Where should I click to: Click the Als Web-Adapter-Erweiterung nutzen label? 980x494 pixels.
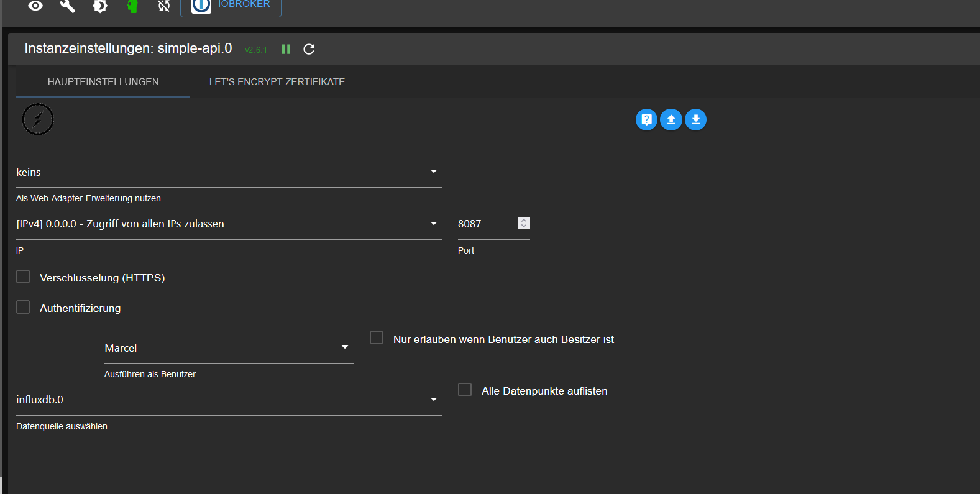88,198
